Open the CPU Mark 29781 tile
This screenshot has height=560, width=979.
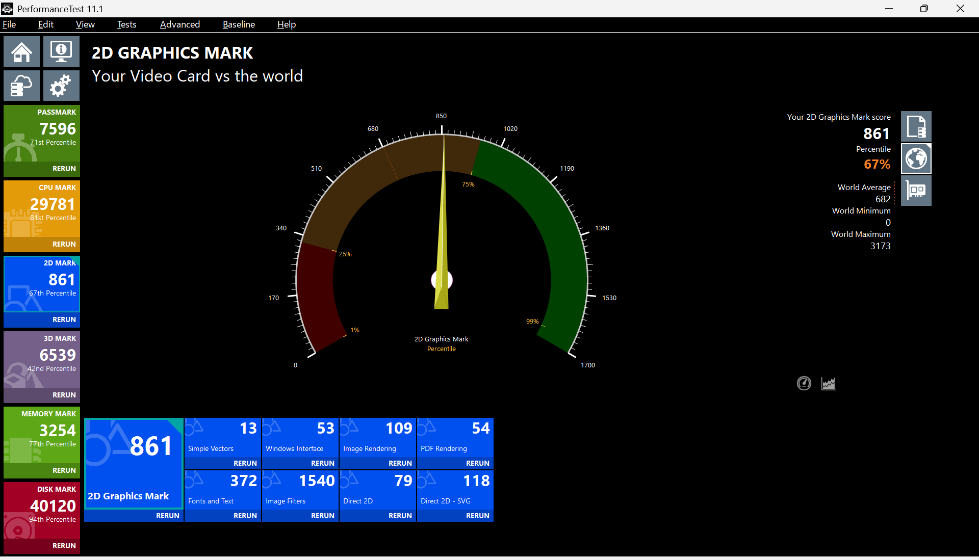(x=42, y=209)
